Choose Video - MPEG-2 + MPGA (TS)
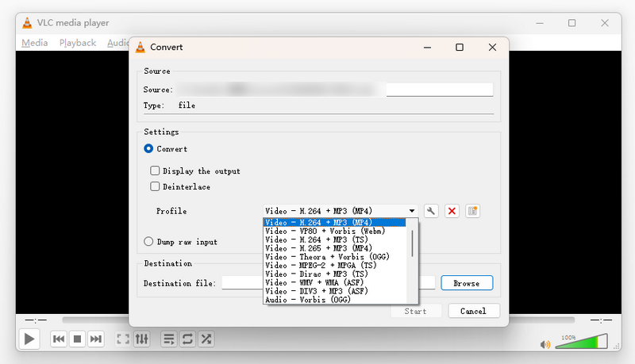 pos(334,266)
